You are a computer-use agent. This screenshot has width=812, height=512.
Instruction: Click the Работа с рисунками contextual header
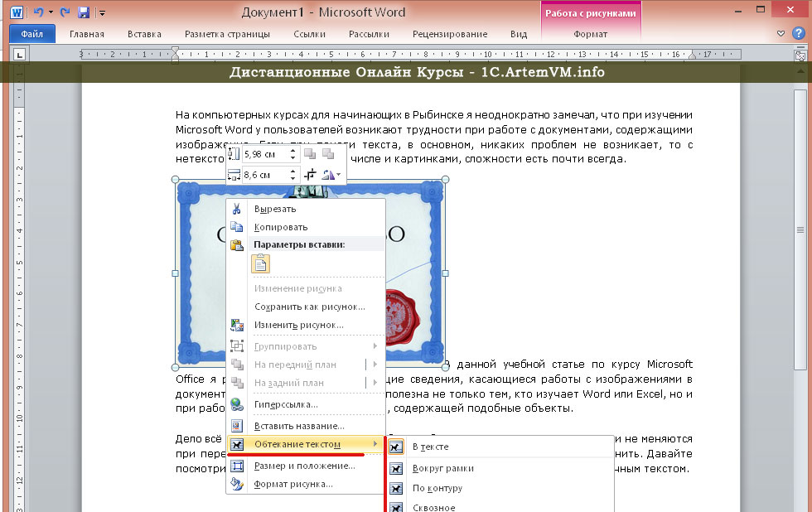coord(590,13)
